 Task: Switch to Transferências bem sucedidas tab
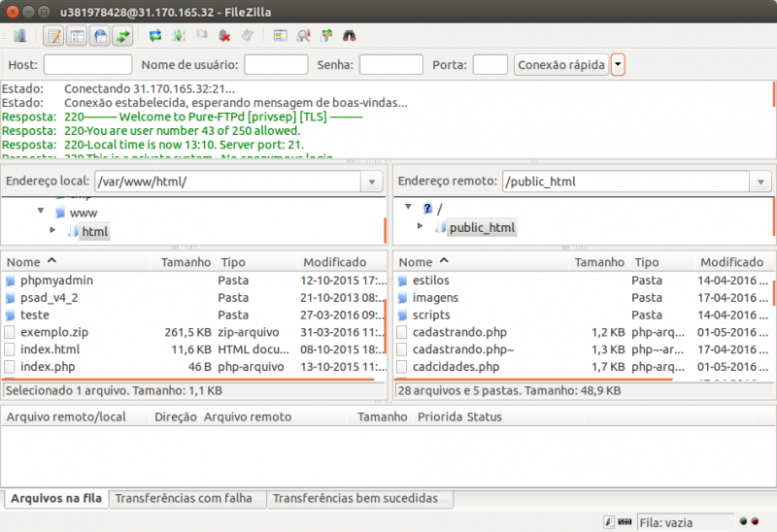(355, 499)
